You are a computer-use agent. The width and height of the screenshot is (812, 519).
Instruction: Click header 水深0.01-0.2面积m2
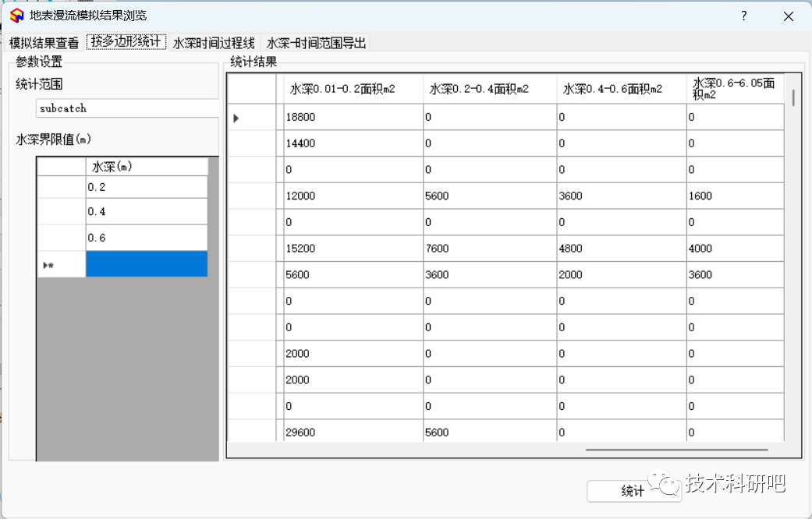[x=353, y=89]
